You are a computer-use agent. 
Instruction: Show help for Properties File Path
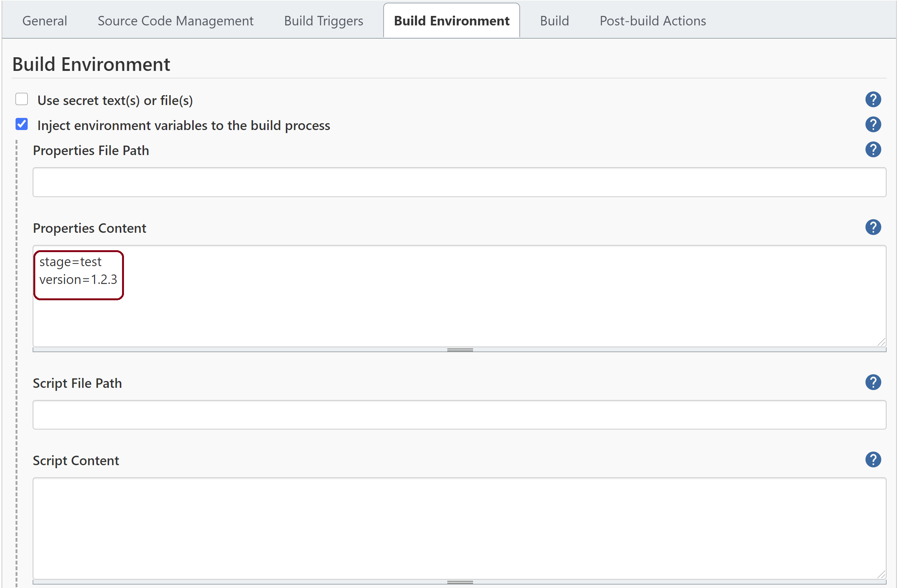(x=873, y=150)
